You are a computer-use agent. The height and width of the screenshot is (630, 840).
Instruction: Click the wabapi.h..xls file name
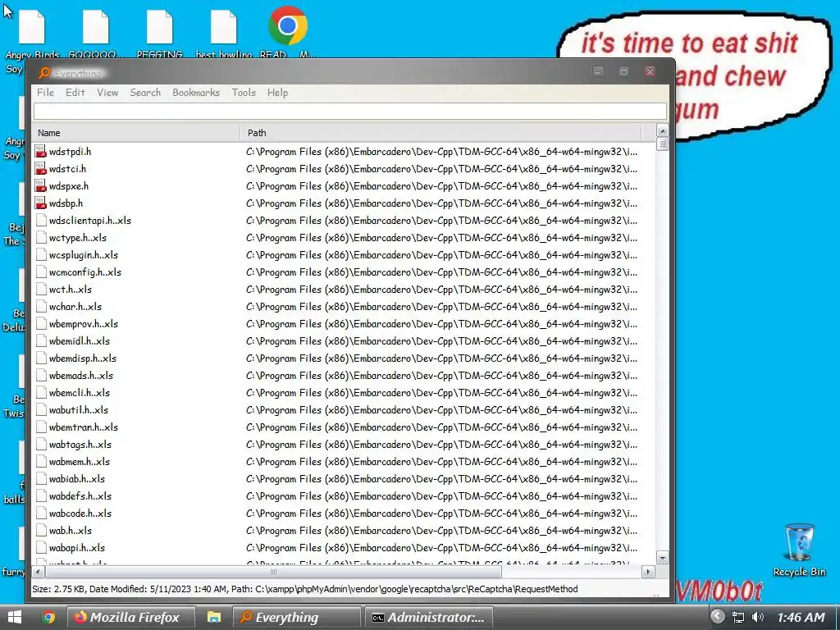(77, 547)
